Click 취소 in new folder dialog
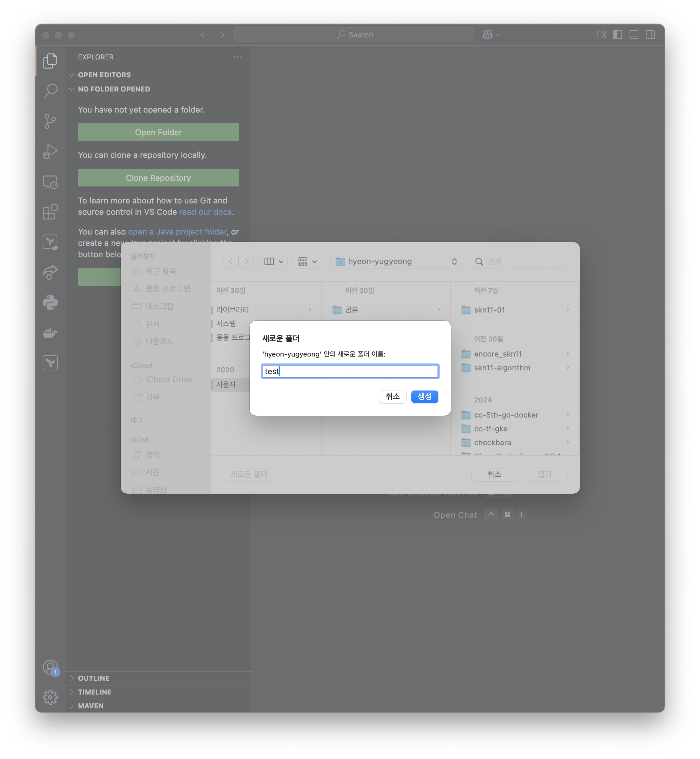Screen dimensions: 700x759 click(x=392, y=396)
